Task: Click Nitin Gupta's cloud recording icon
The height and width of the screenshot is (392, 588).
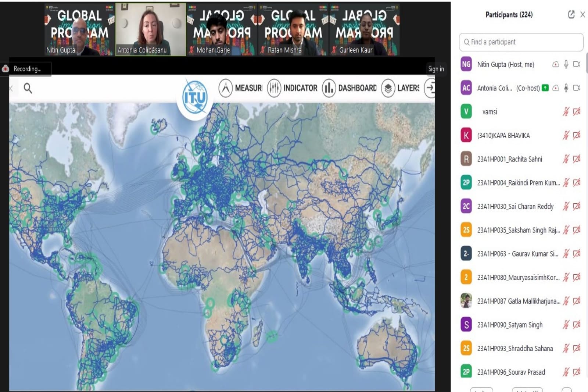Action: coord(555,64)
